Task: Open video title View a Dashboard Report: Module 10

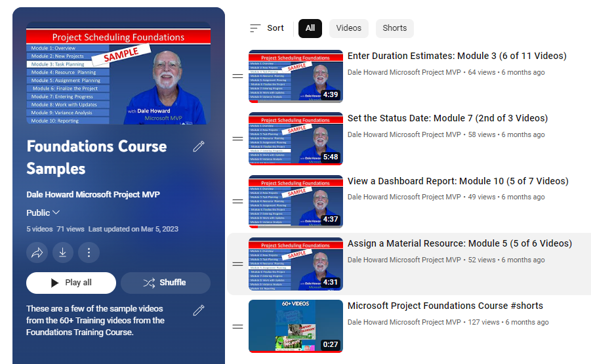Action: [x=458, y=181]
